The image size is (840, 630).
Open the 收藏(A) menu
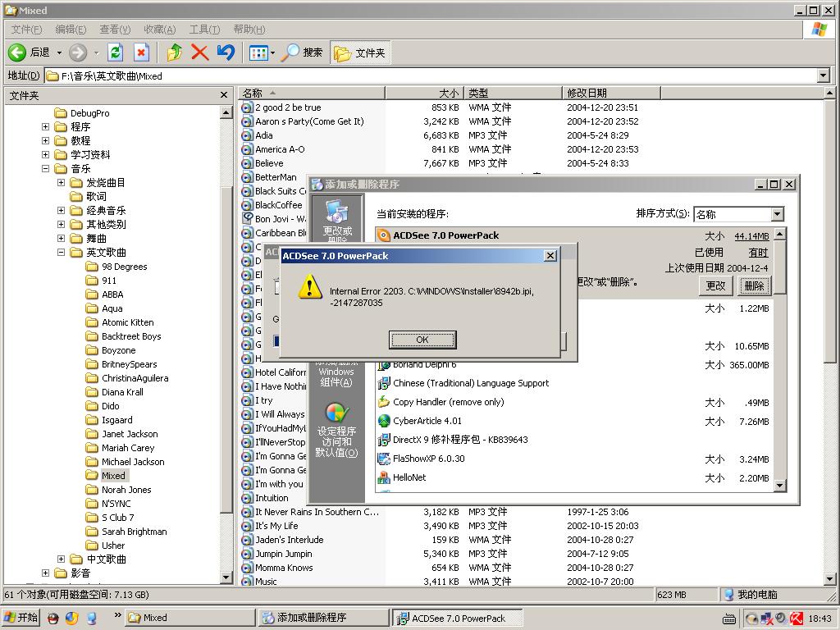(x=160, y=30)
